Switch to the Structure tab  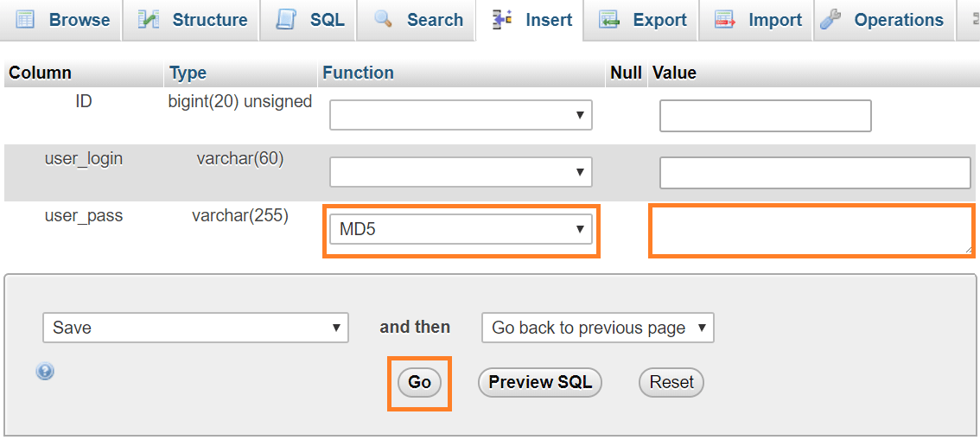(190, 20)
